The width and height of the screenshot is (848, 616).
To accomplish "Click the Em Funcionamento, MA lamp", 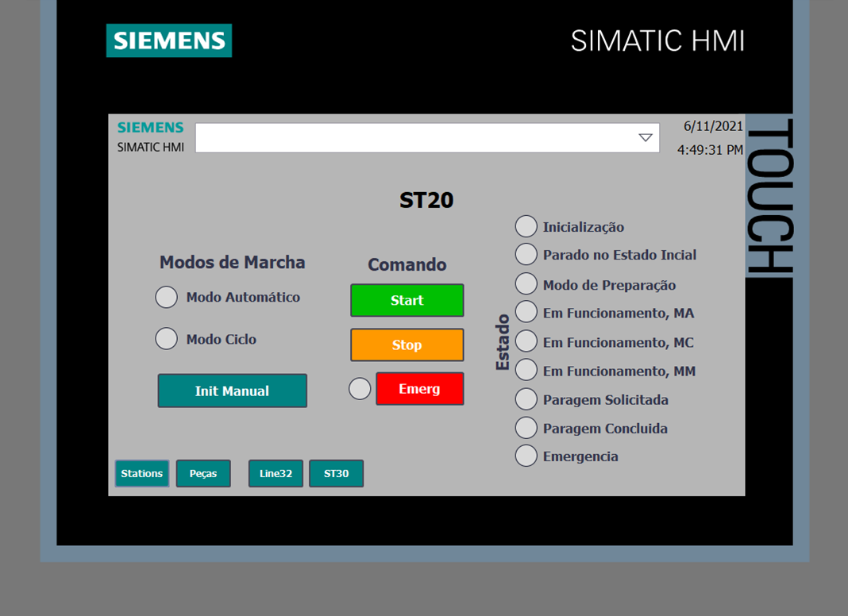I will coord(526,312).
